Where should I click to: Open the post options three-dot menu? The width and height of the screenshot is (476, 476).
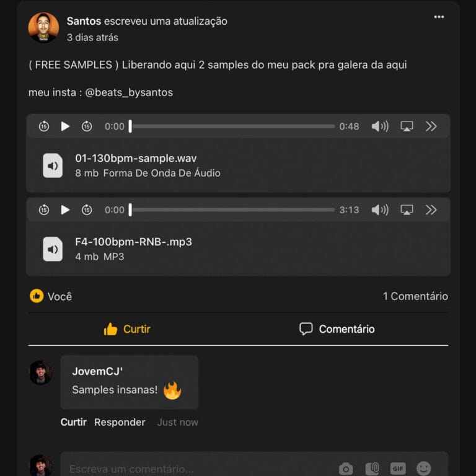click(439, 17)
